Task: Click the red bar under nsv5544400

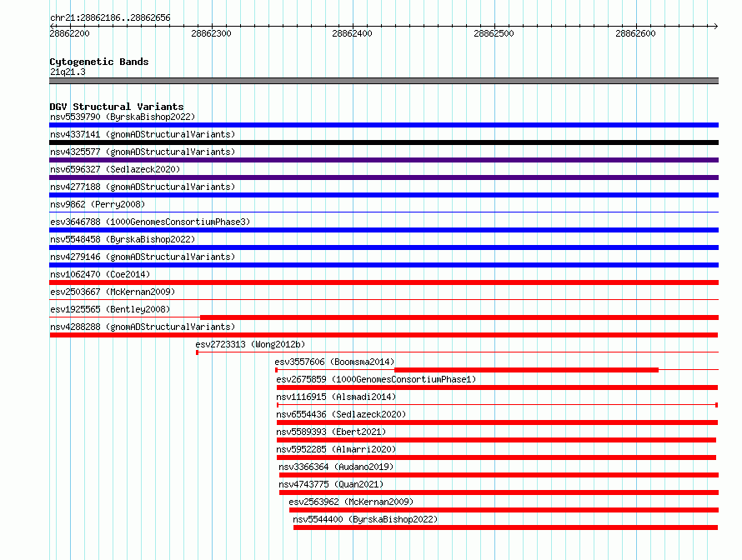Action: coord(506,527)
